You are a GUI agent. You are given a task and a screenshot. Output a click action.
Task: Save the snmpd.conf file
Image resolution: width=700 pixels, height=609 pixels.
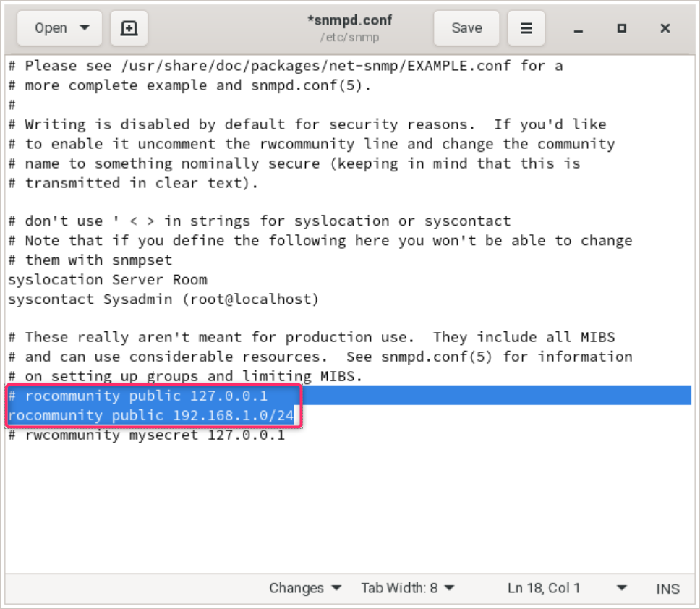tap(466, 28)
